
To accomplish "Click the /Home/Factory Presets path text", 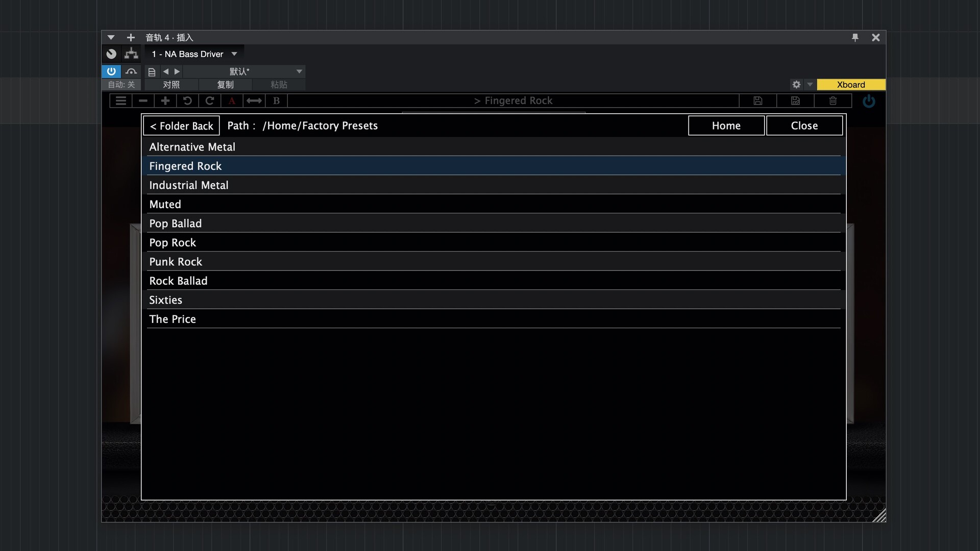I will [320, 126].
